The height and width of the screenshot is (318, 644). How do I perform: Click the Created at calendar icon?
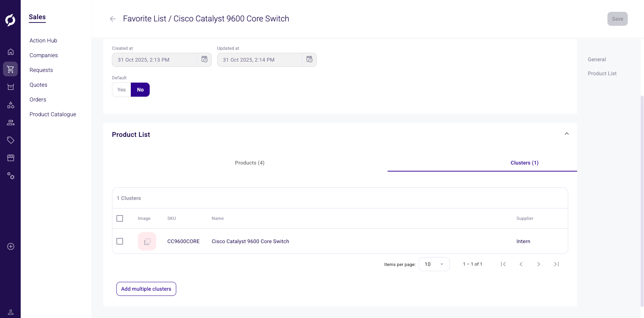(x=204, y=59)
